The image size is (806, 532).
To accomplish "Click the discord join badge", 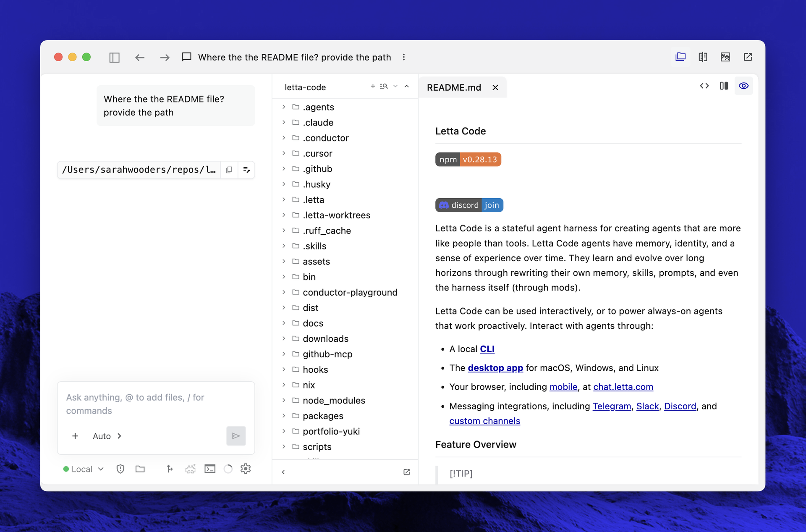I will [469, 205].
